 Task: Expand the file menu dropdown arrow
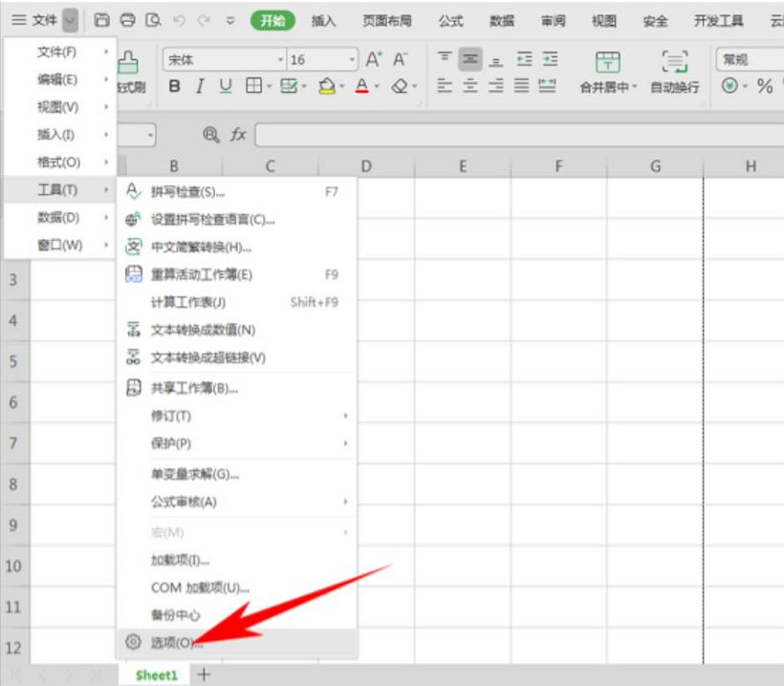pyautogui.click(x=71, y=20)
